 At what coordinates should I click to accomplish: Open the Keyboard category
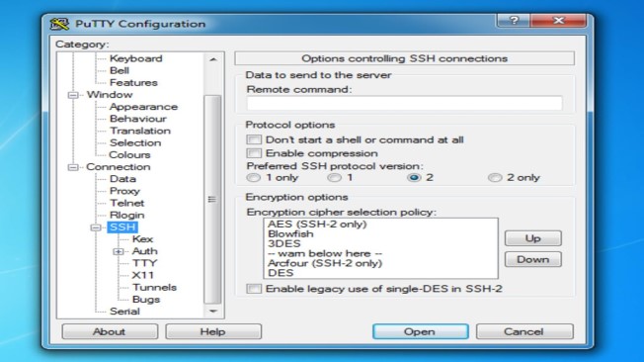click(136, 58)
